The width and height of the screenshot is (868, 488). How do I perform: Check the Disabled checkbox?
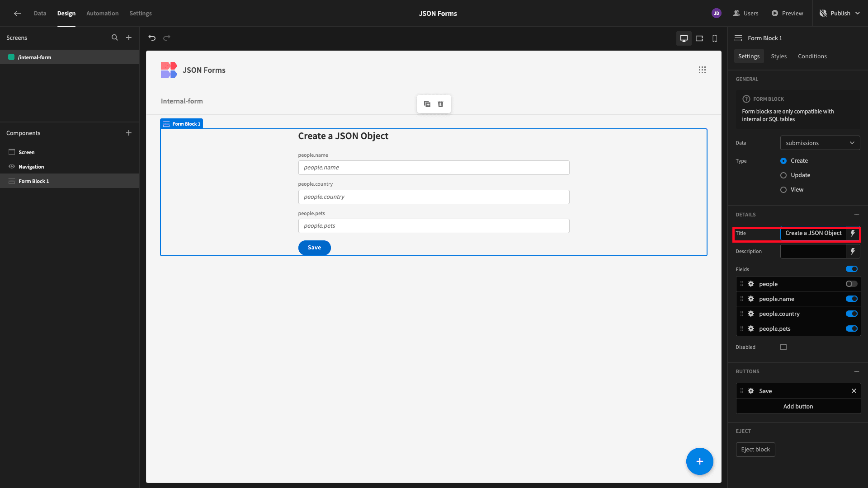[783, 347]
